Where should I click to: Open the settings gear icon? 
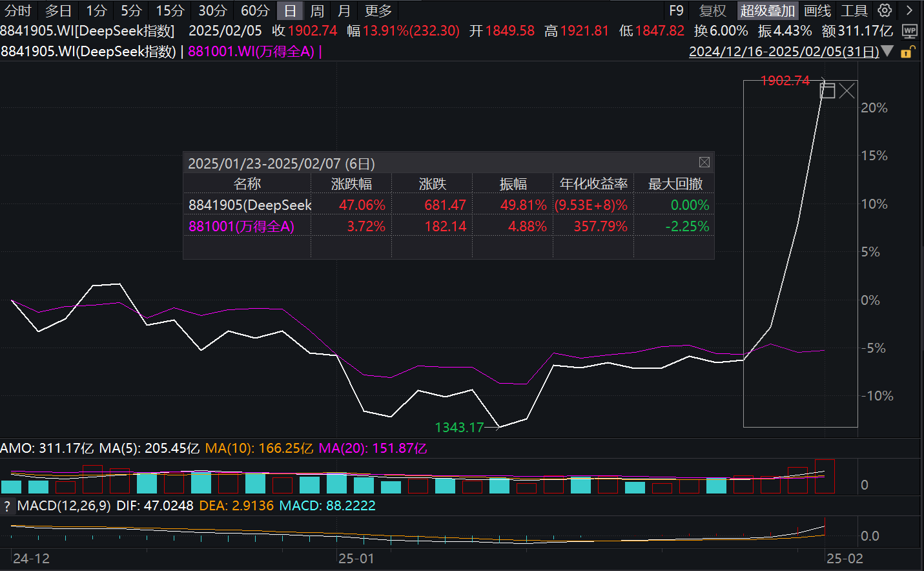tap(884, 10)
